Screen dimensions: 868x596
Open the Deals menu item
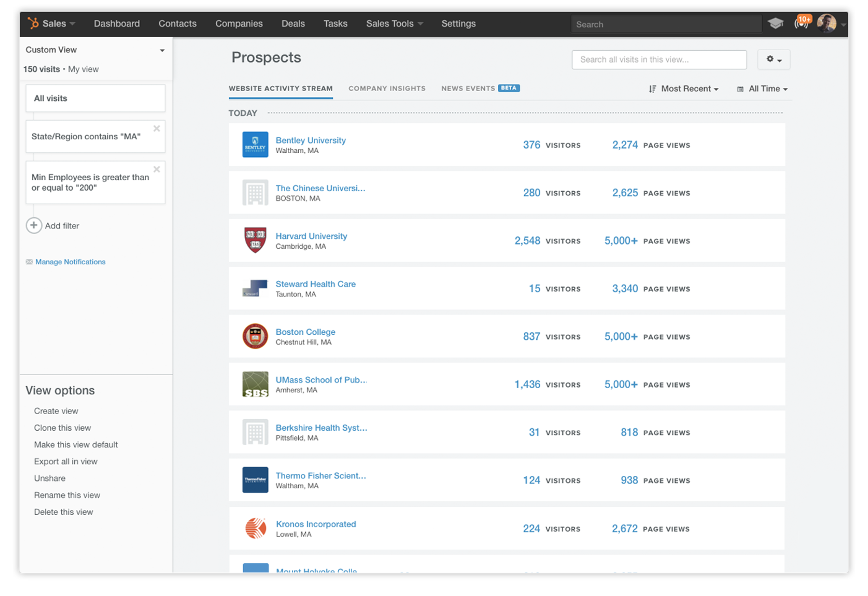point(293,23)
